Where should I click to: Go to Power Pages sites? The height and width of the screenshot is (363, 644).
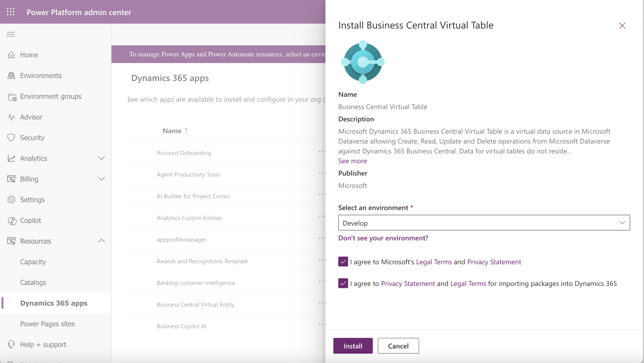pos(47,324)
